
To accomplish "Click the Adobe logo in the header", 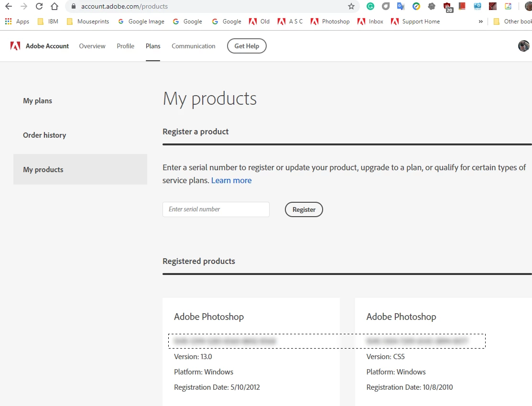I will tap(15, 46).
